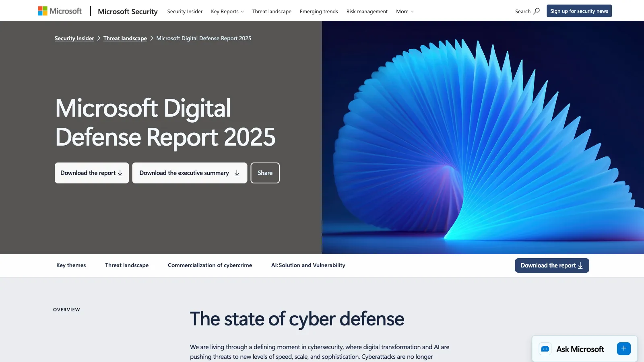The height and width of the screenshot is (362, 644).
Task: Click Sign up for security news
Action: (x=579, y=11)
